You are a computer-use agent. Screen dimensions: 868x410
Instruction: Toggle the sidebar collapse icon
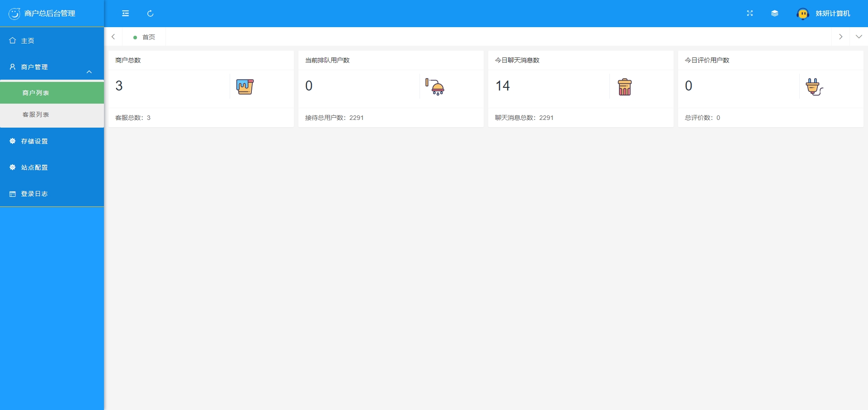125,14
